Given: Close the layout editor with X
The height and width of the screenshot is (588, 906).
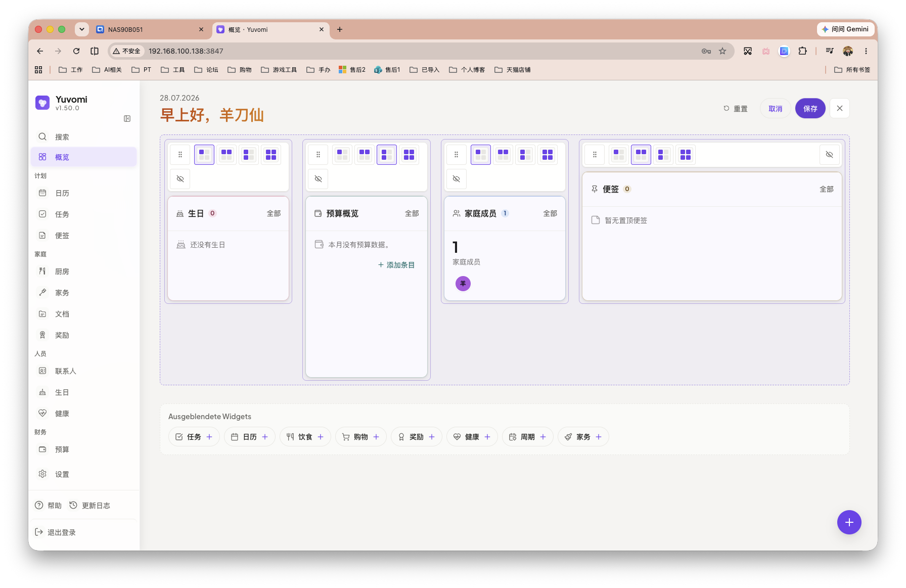Looking at the screenshot, I should tap(840, 108).
